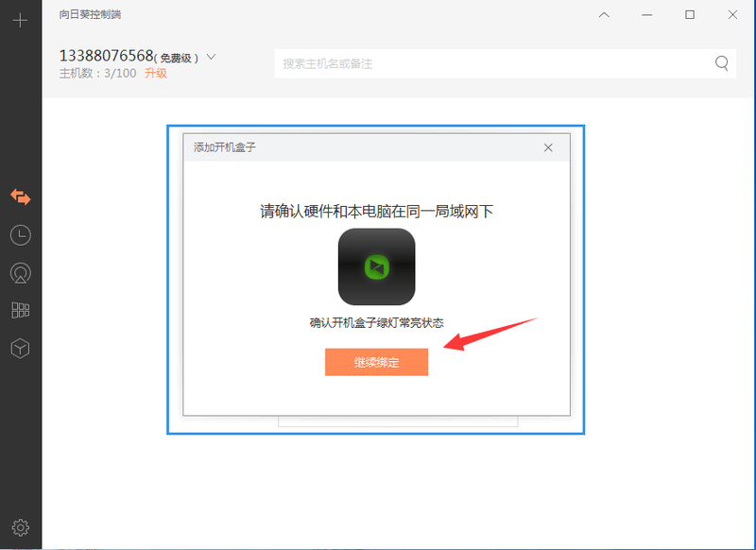This screenshot has height=550, width=756.
Task: Collapse window with up chevron icon
Action: coord(604,15)
